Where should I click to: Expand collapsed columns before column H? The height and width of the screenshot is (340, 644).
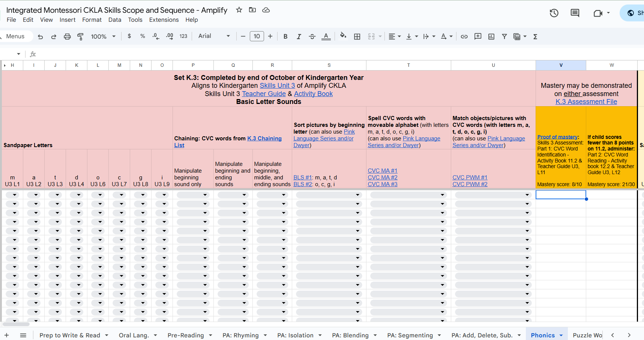(5, 65)
